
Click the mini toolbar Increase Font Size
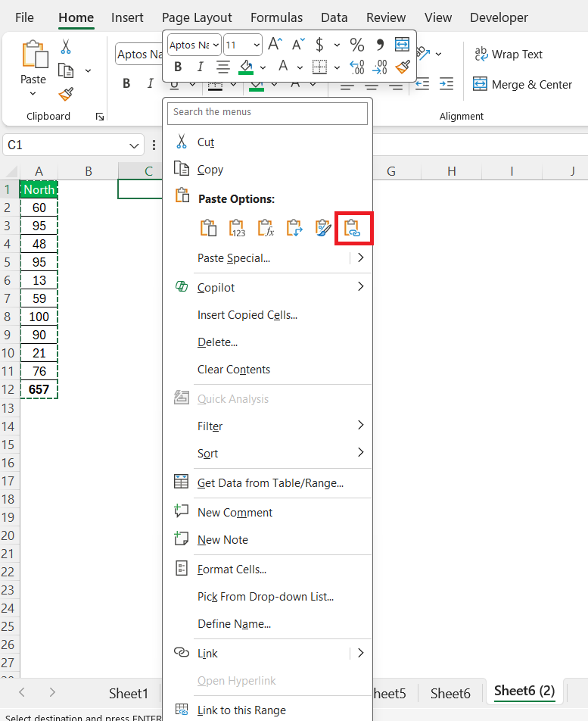click(x=275, y=44)
